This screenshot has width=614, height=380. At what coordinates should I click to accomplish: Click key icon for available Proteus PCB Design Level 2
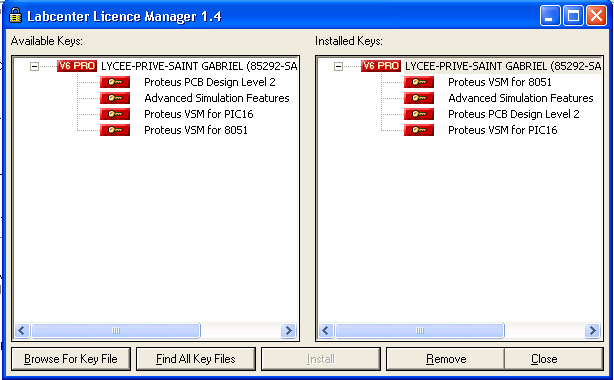coord(115,82)
